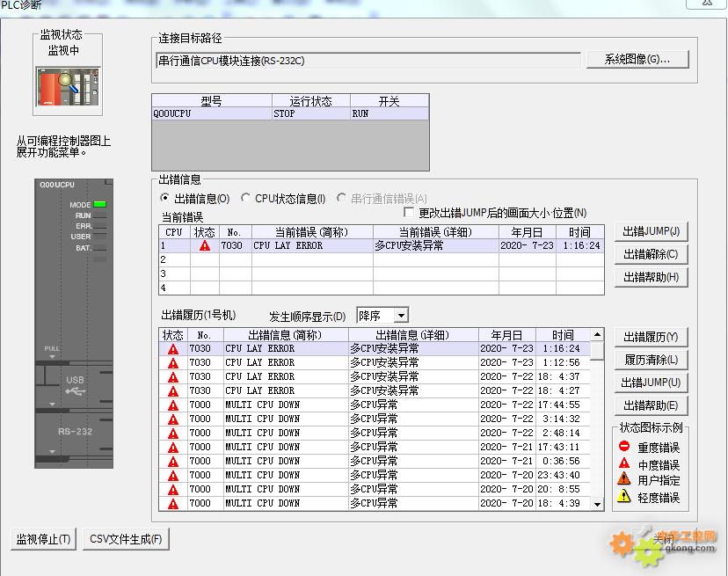Click the 开关 column header

pos(389,101)
